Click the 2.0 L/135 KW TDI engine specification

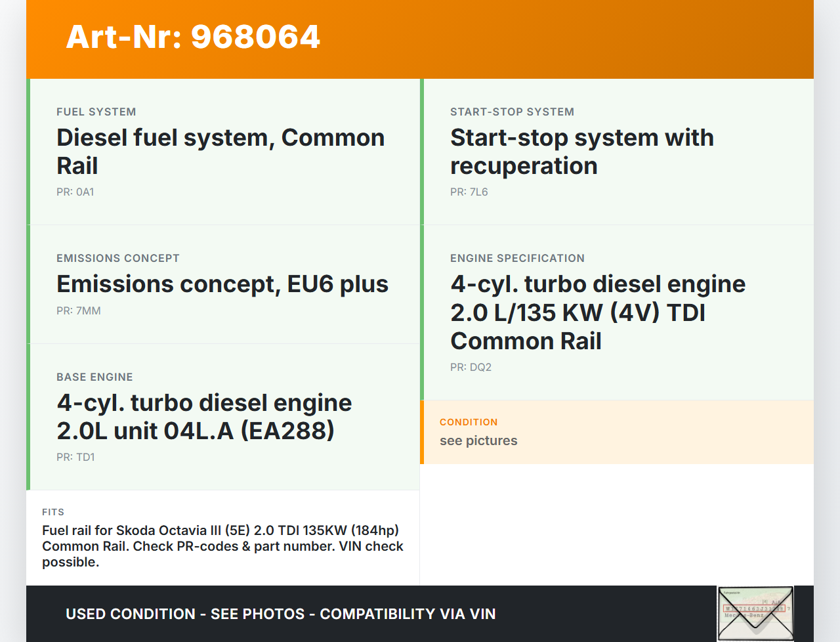[x=597, y=312]
